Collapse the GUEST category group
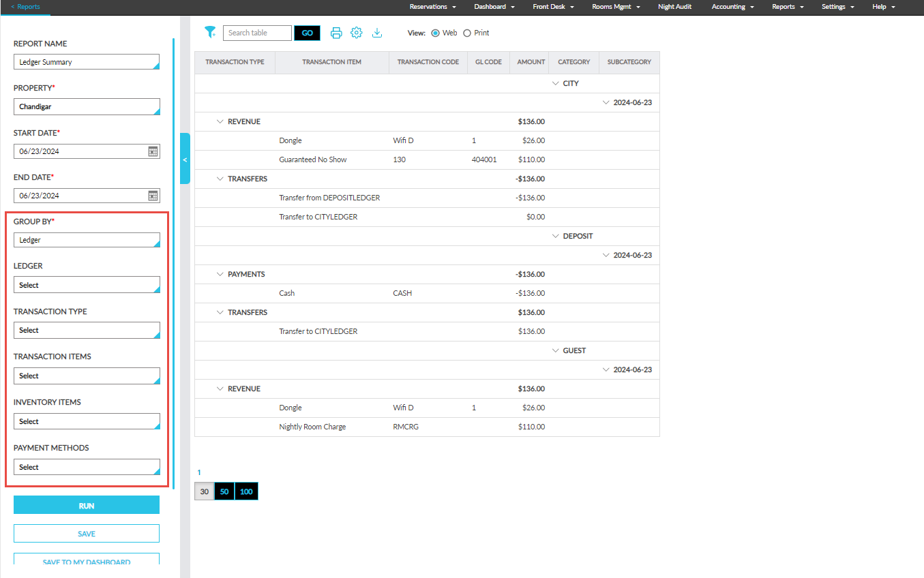Screen dimensions: 924x578 tap(555, 350)
